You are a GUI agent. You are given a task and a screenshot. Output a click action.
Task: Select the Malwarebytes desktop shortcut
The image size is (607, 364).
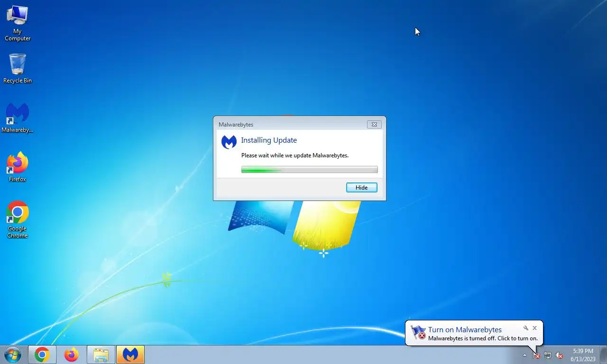point(18,118)
